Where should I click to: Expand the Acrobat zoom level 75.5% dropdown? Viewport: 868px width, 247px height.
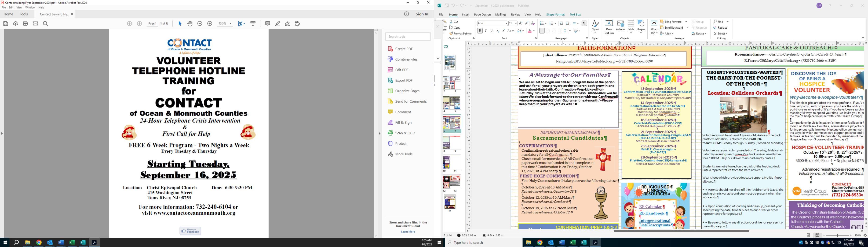tap(230, 24)
